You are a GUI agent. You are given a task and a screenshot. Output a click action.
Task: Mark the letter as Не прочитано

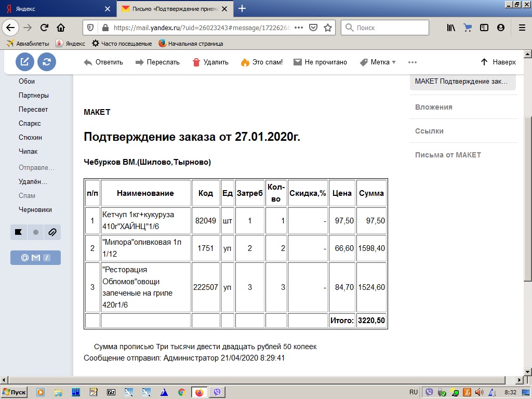click(x=320, y=62)
